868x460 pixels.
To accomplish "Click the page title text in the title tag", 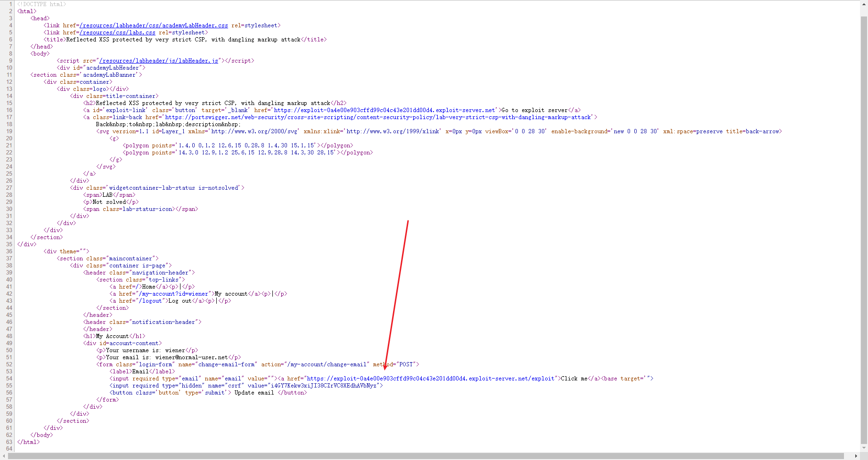I will click(183, 40).
